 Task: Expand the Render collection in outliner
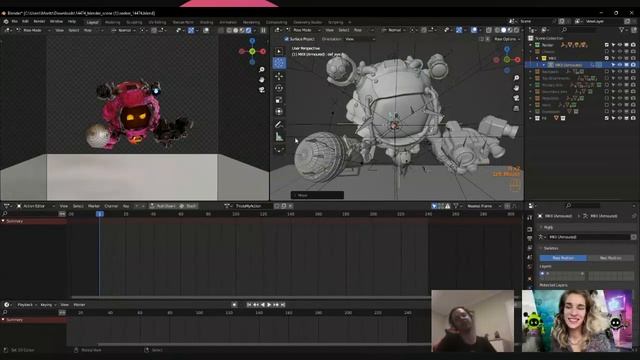pos(531,45)
